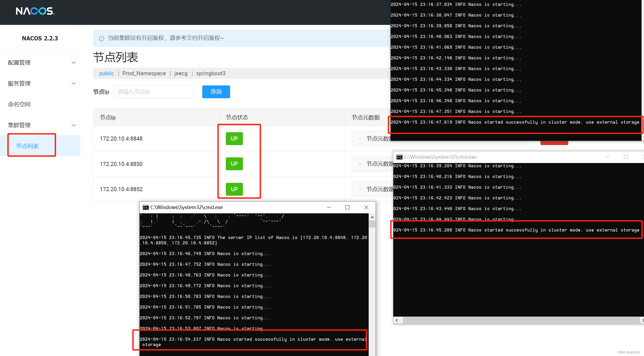Maximize the right cmd.exe window

click(626, 157)
